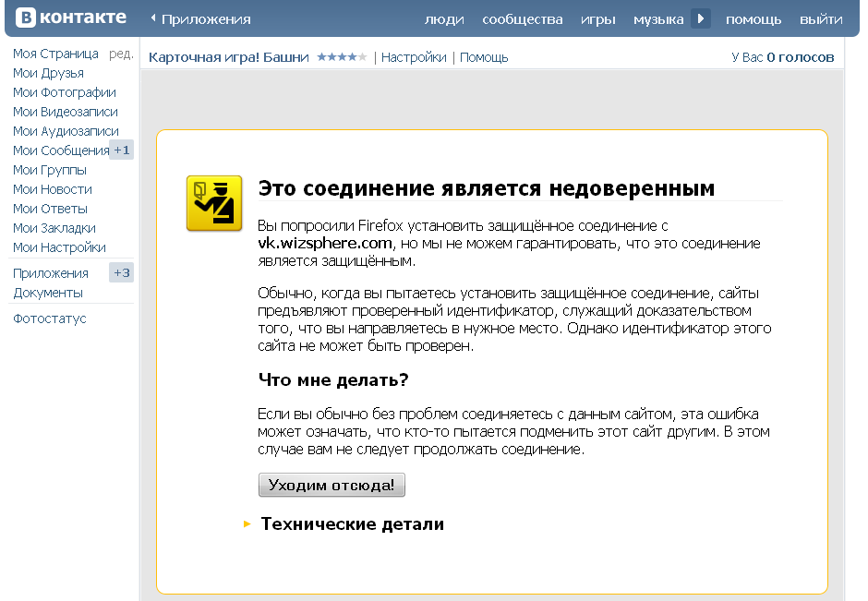Image resolution: width=868 pixels, height=601 pixels.
Task: Open Мои Закладки
Action: coord(54,228)
